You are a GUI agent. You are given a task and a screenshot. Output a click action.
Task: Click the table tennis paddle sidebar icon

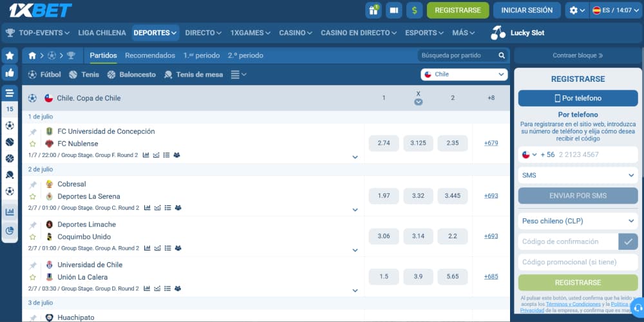pyautogui.click(x=10, y=175)
